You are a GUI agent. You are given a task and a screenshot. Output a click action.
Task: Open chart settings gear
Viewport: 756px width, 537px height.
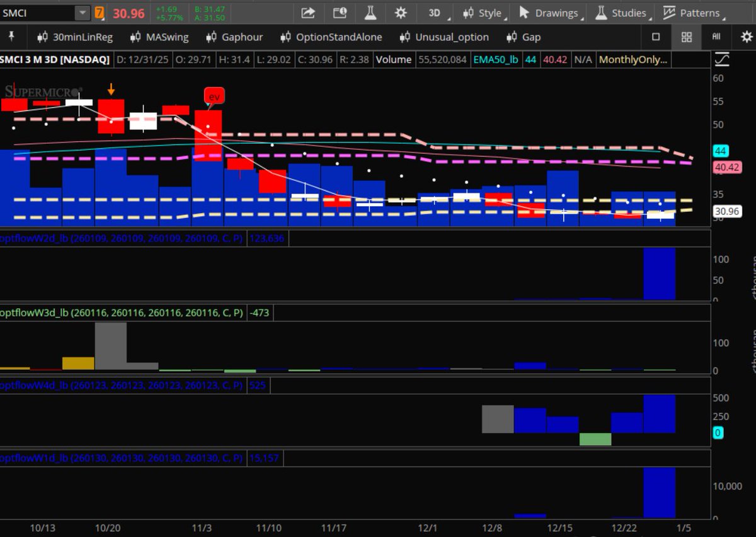tap(401, 13)
